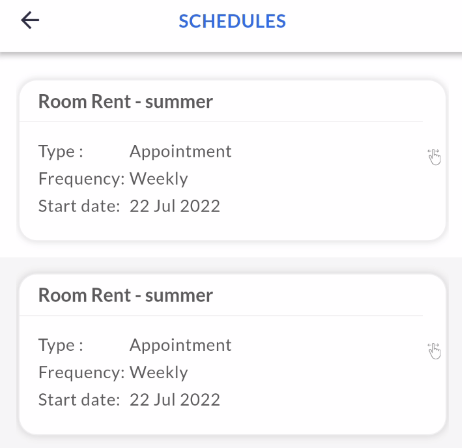This screenshot has width=462, height=448.
Task: Click the divider line under first card title
Action: tap(221, 122)
